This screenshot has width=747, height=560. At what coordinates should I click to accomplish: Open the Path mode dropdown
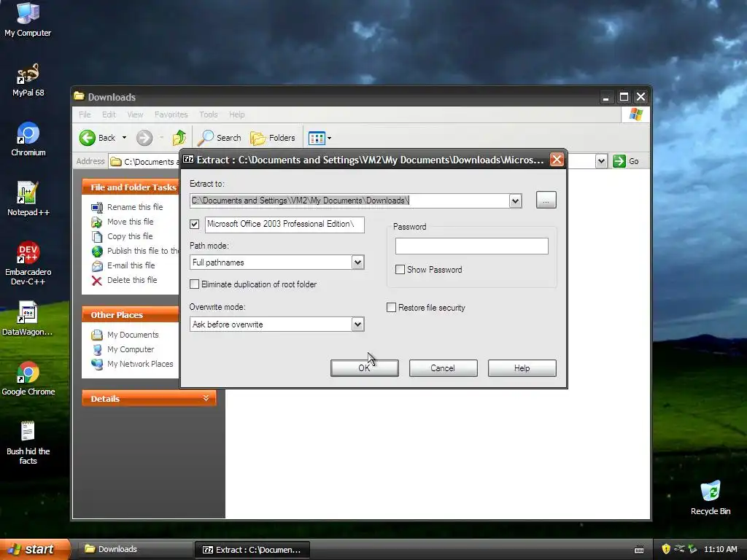pos(357,262)
